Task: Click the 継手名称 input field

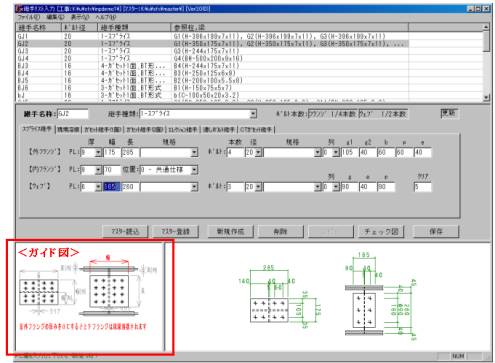Action: [x=73, y=114]
